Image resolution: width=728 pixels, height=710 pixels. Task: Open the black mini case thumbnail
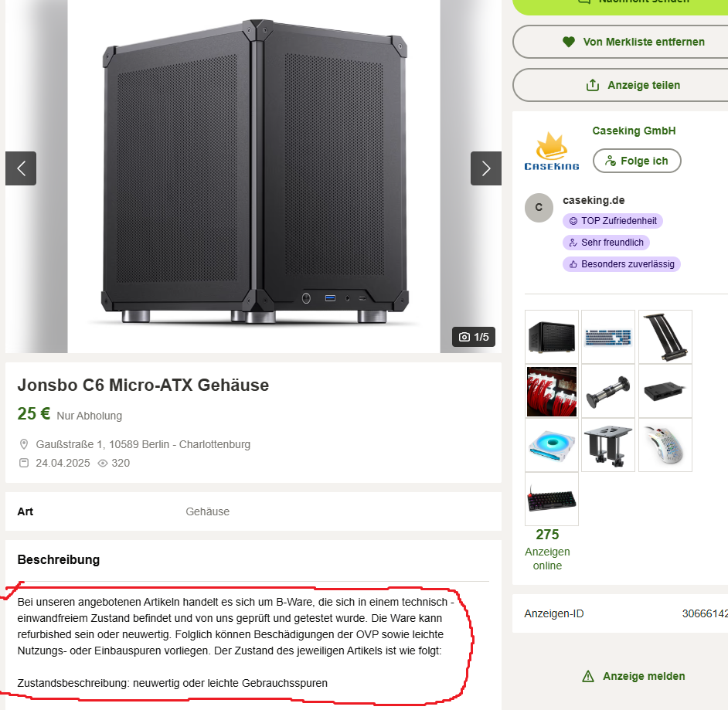[x=552, y=337]
